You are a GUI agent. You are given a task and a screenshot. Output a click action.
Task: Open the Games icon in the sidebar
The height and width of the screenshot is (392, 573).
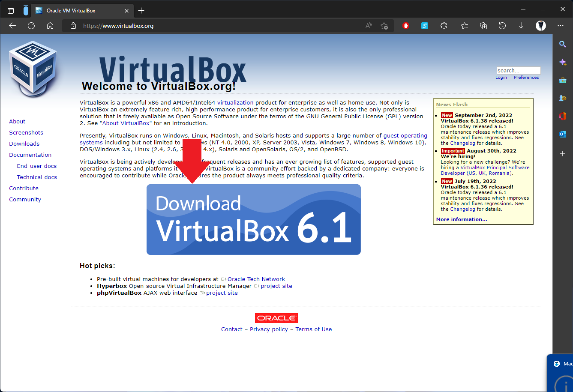(x=562, y=98)
